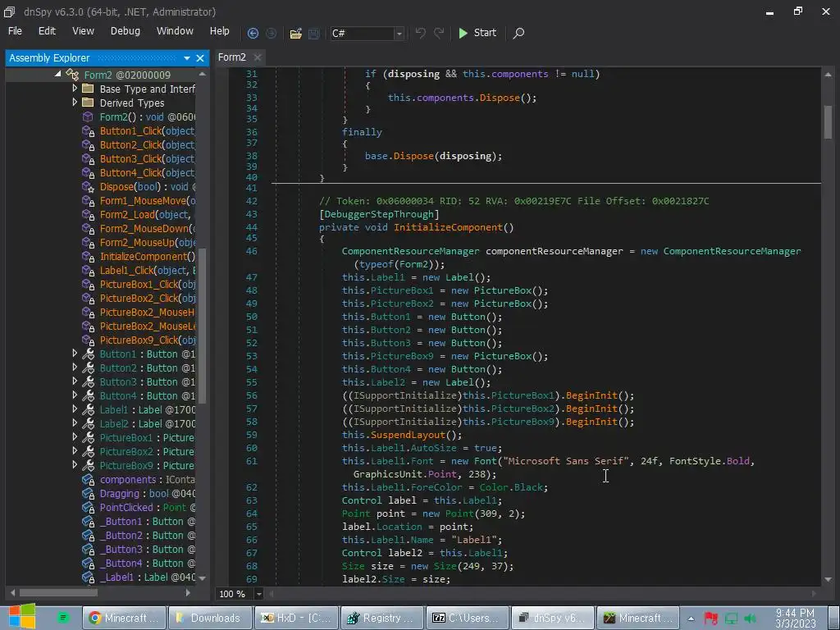Open the zoom level 100 % dropdown
Viewport: 840px width, 630px height.
pos(259,594)
